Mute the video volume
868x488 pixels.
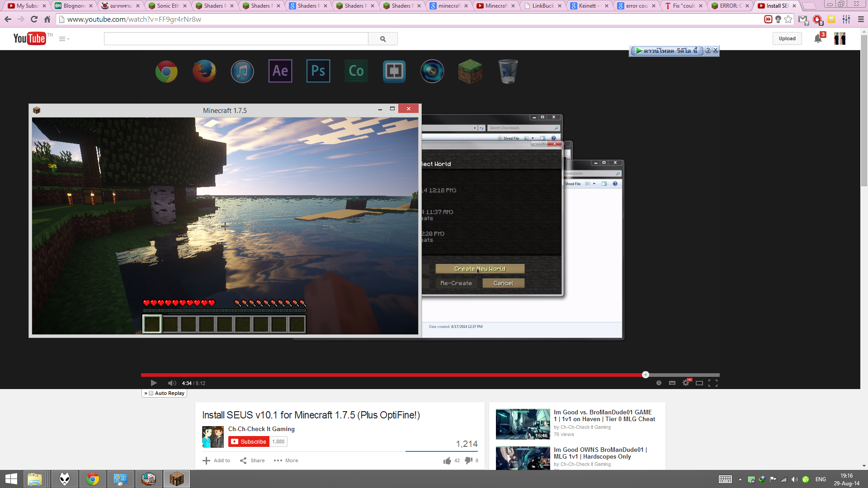point(172,383)
